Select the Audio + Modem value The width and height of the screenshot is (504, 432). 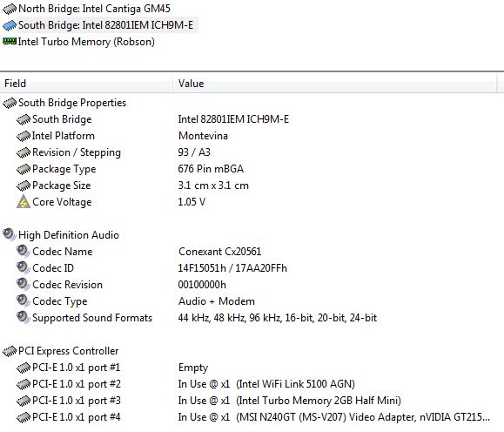tap(217, 301)
